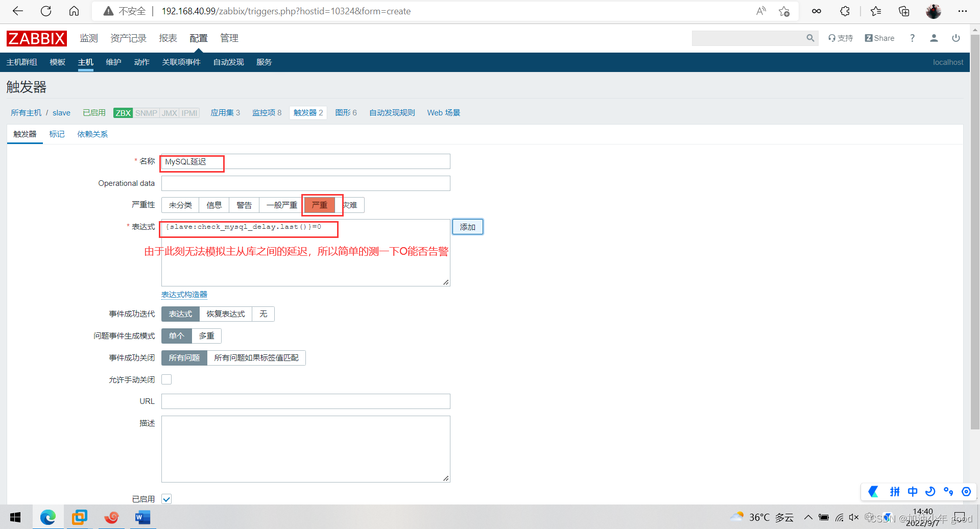This screenshot has height=529, width=980.
Task: Click the volume muted tray icon
Action: point(854,517)
